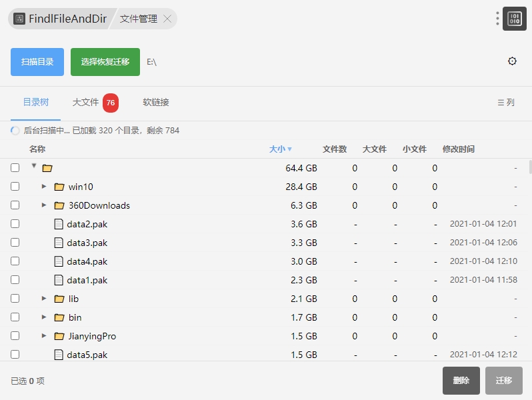Tick the win10 checkbox
532x400 pixels.
(x=15, y=186)
